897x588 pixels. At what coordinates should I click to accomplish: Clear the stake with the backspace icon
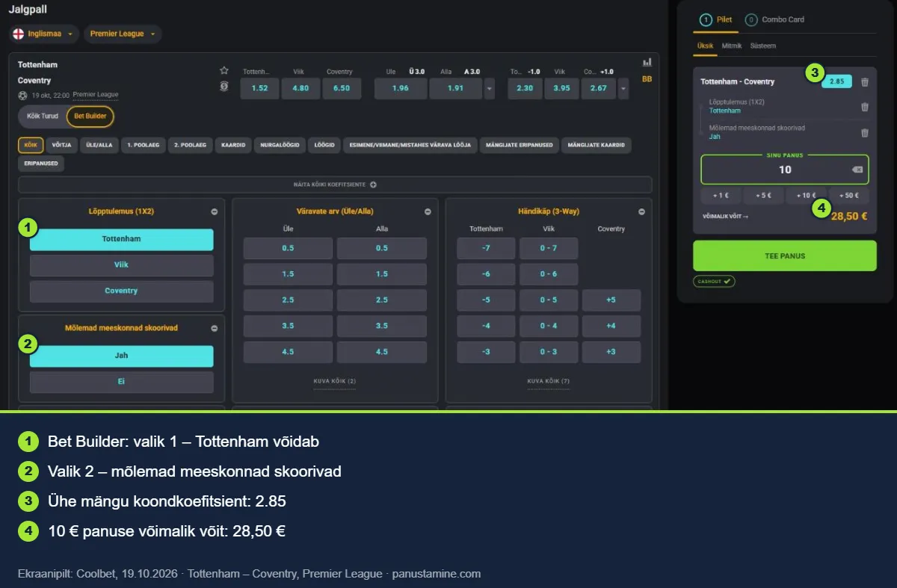pyautogui.click(x=857, y=170)
